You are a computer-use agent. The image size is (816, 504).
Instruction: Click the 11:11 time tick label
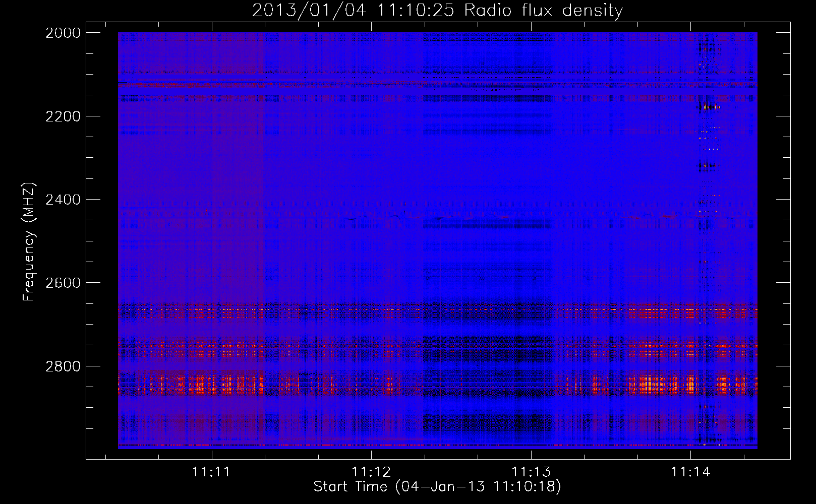coord(212,472)
